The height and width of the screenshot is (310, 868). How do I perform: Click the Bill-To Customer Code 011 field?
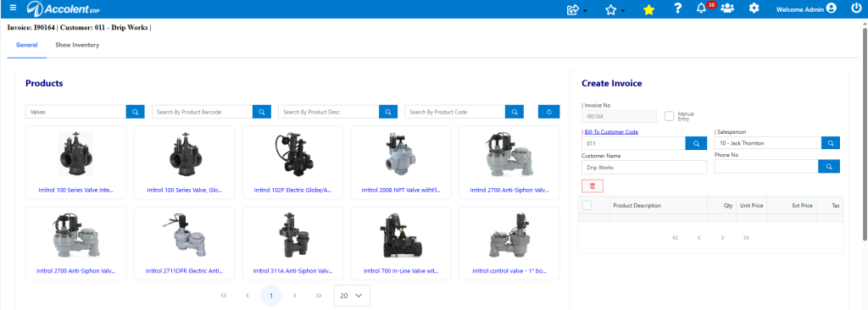point(634,143)
